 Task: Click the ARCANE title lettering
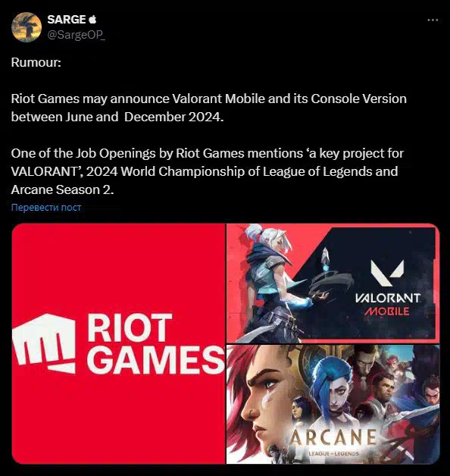[x=333, y=437]
